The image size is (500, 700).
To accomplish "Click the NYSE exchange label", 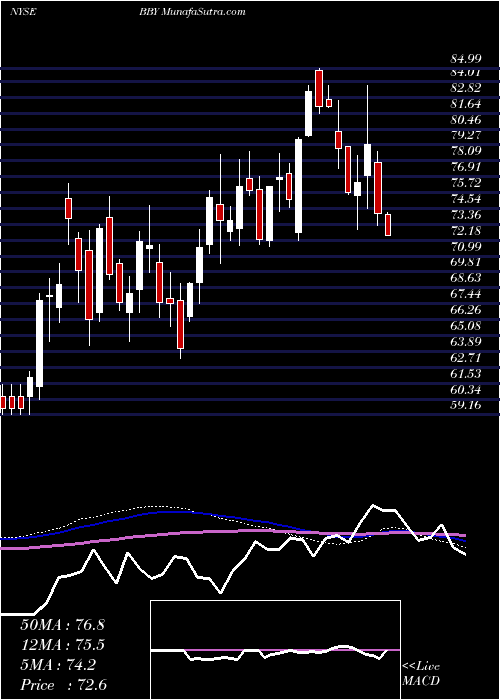I will pos(22,12).
